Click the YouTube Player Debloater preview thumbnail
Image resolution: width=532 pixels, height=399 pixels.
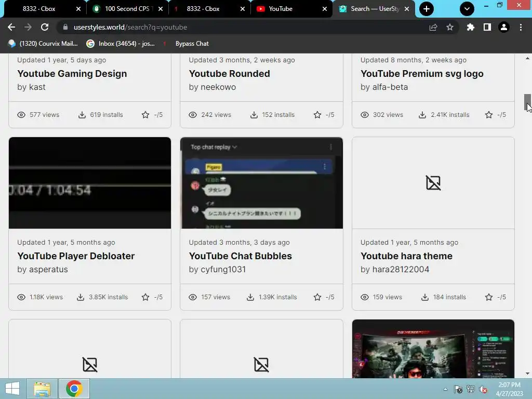point(90,183)
